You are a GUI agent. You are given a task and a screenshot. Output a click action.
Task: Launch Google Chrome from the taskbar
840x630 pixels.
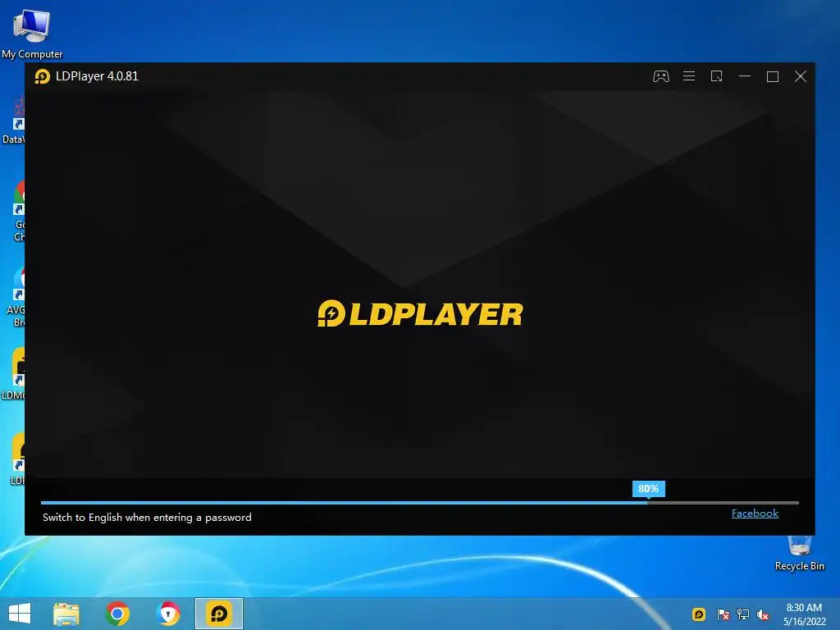(117, 614)
